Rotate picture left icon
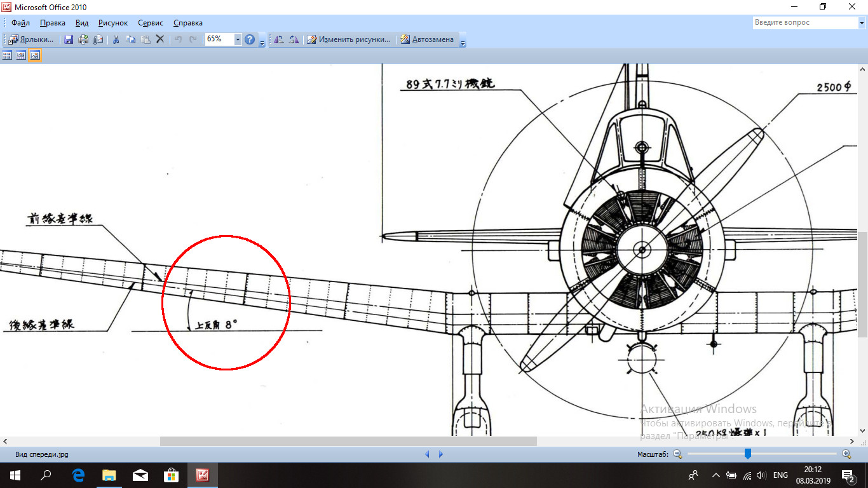 tap(279, 39)
